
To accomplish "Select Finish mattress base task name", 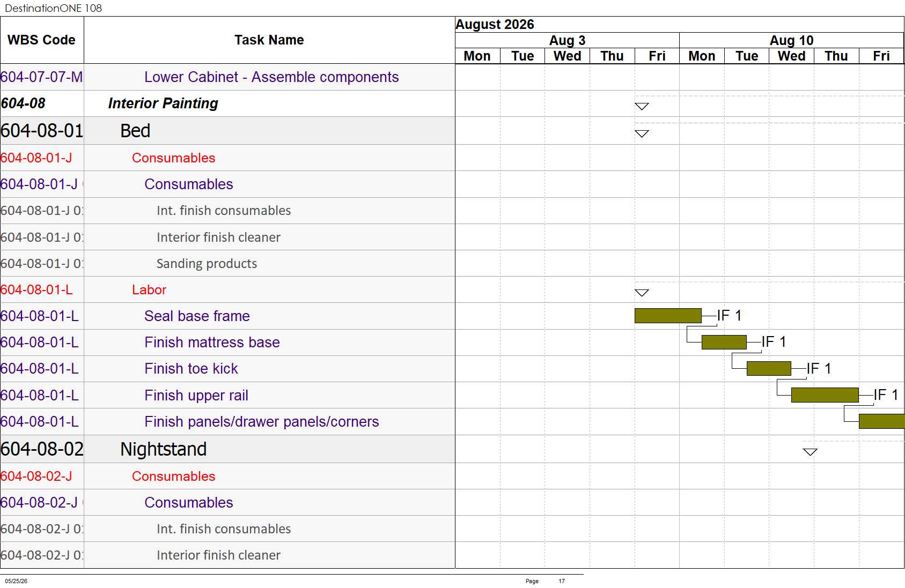I will point(212,343).
